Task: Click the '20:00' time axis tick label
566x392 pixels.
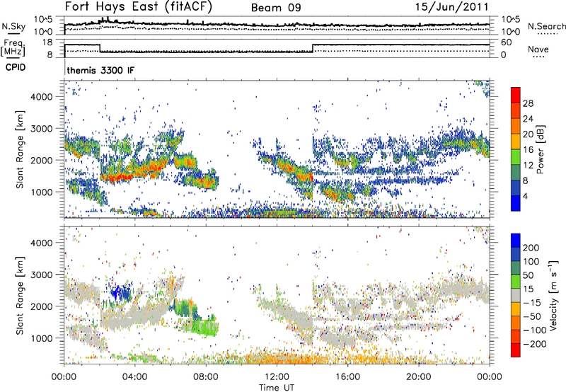Action: click(418, 377)
